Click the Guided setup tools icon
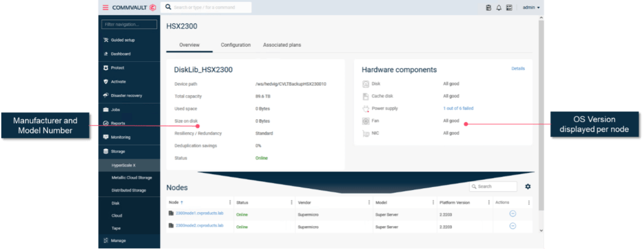644x250 pixels. (x=106, y=40)
